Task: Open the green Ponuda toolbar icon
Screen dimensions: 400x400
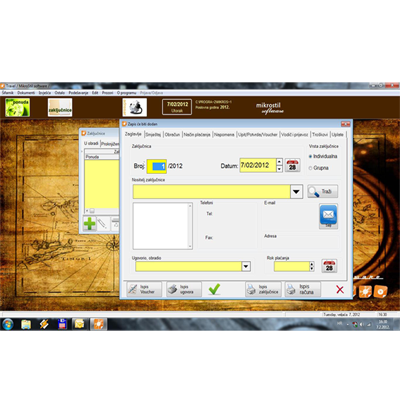Action: [17, 107]
